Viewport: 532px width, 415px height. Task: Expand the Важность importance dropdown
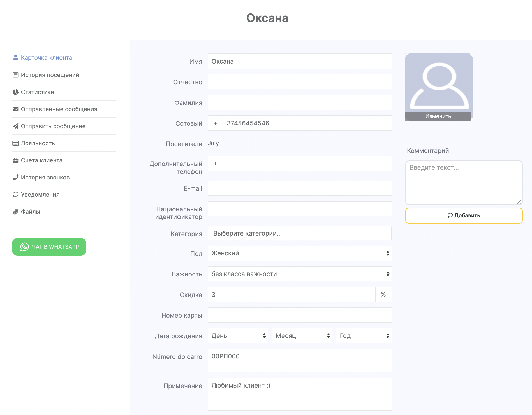(299, 274)
